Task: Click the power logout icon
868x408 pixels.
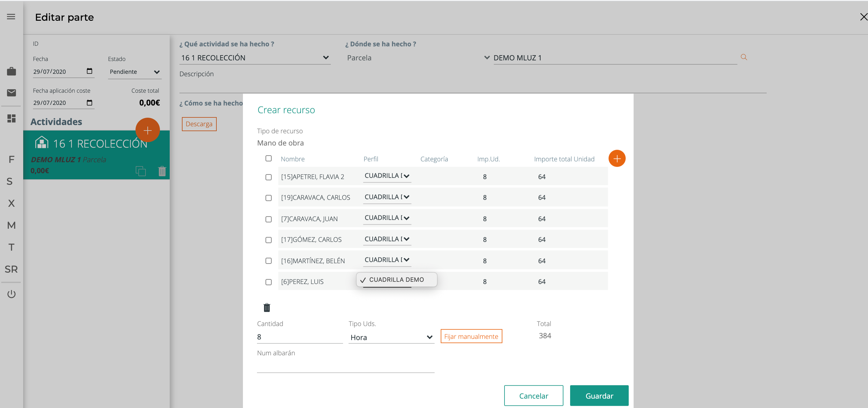Action: pos(12,294)
